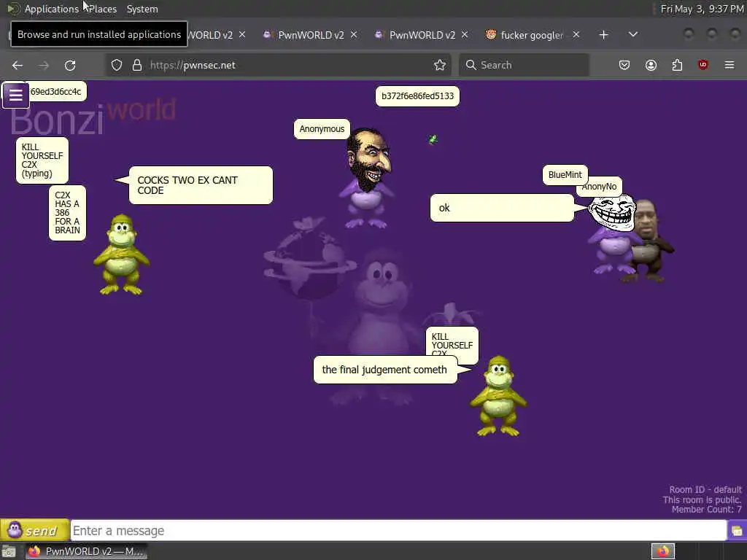Open the Pocket save icon
The width and height of the screenshot is (747, 560).
click(624, 65)
